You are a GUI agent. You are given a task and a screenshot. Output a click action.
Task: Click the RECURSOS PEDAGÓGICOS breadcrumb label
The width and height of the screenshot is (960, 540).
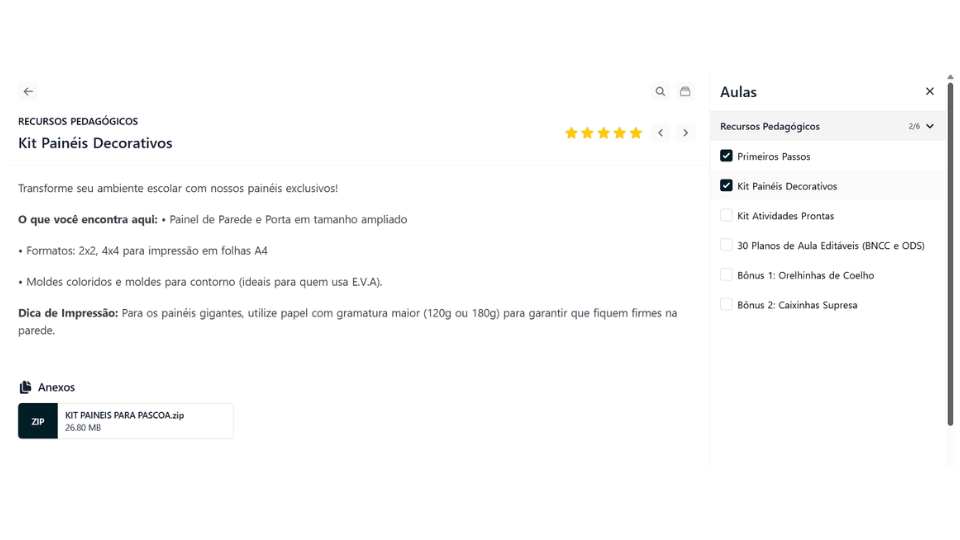78,121
